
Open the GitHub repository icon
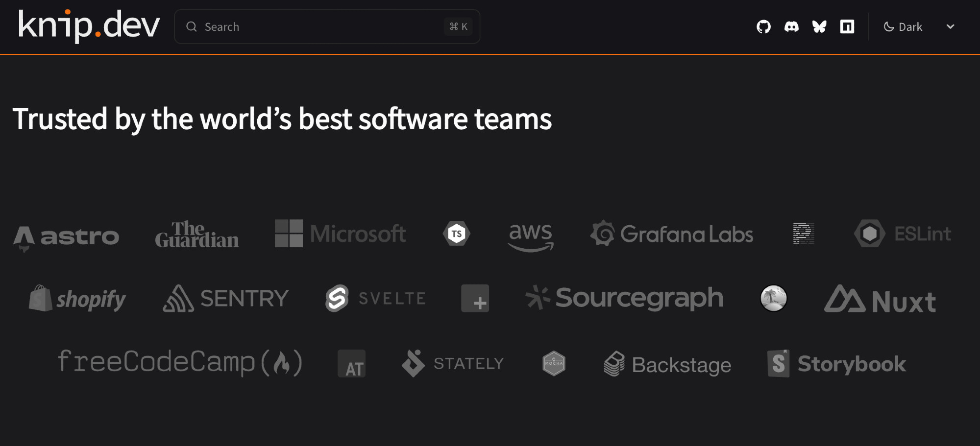pos(763,26)
